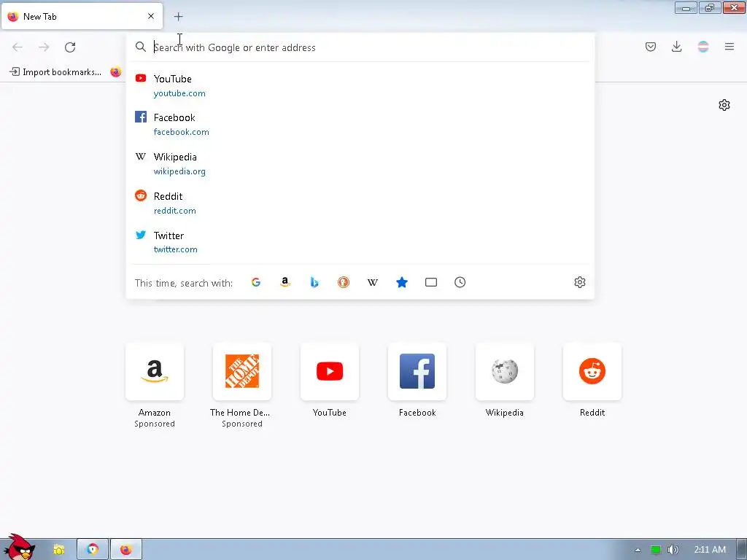Open search settings gear in dropdown

click(x=580, y=282)
